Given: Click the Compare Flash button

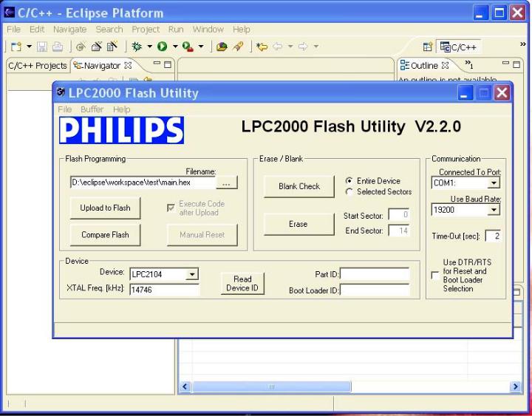Looking at the screenshot, I should [x=105, y=235].
